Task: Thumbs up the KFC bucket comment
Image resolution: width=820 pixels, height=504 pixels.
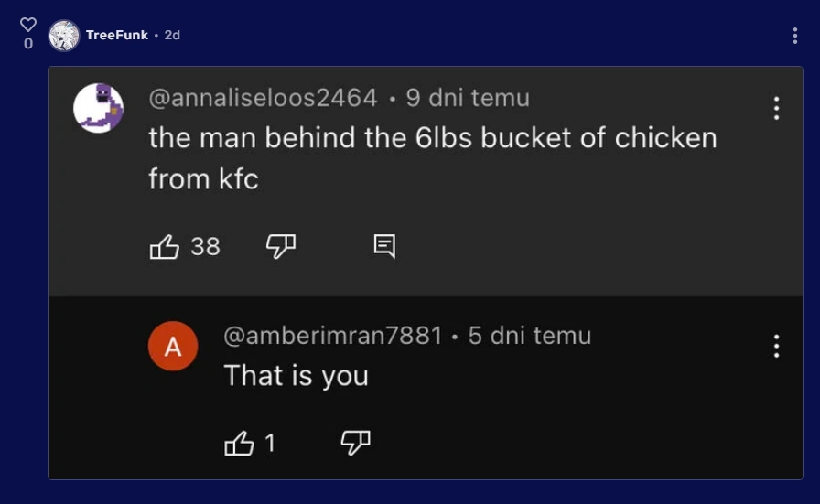Action: click(x=165, y=246)
